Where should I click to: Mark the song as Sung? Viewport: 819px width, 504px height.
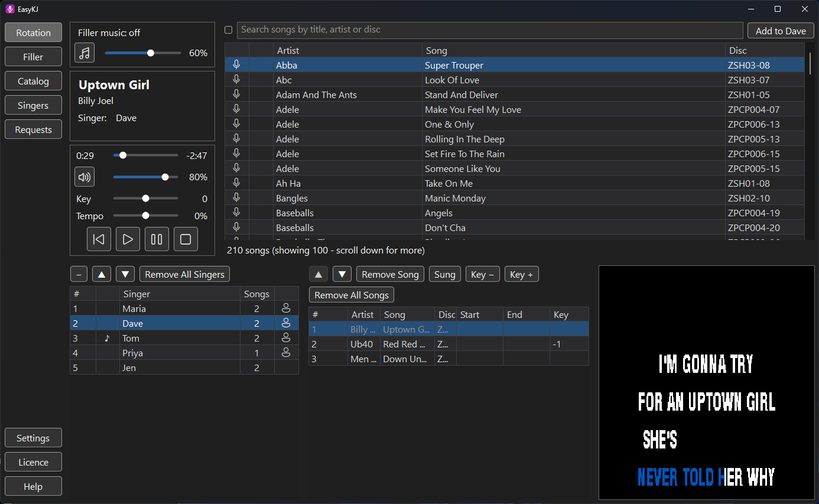(445, 274)
